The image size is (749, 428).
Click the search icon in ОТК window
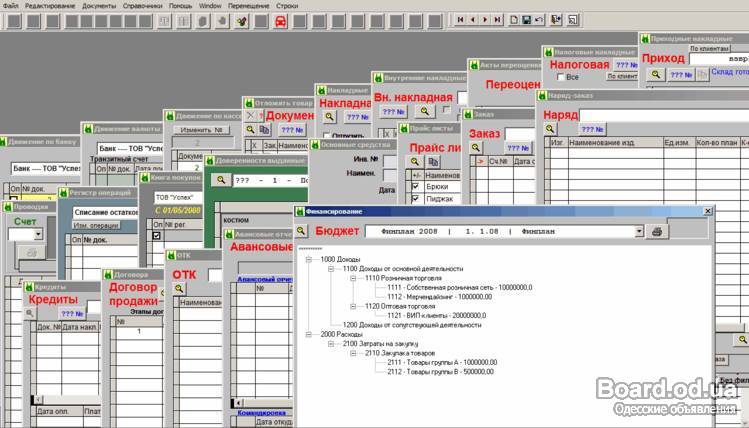(x=181, y=288)
